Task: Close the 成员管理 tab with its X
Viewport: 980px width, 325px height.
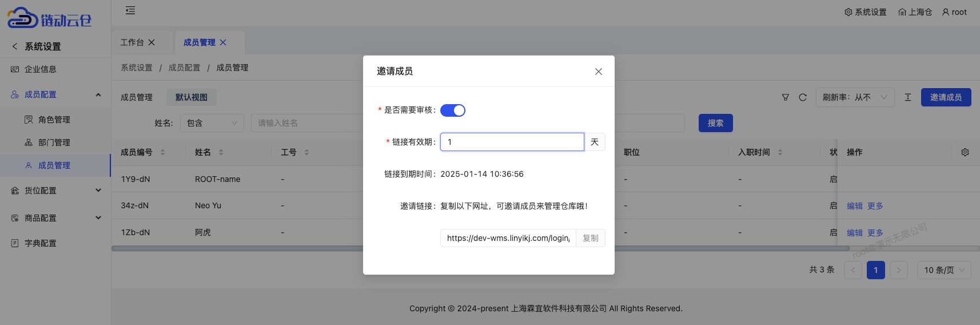Action: (x=223, y=42)
